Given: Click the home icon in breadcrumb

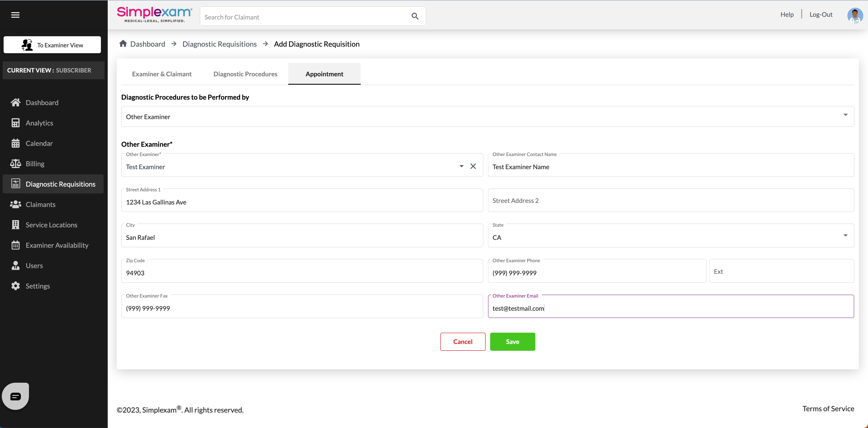Looking at the screenshot, I should point(123,44).
